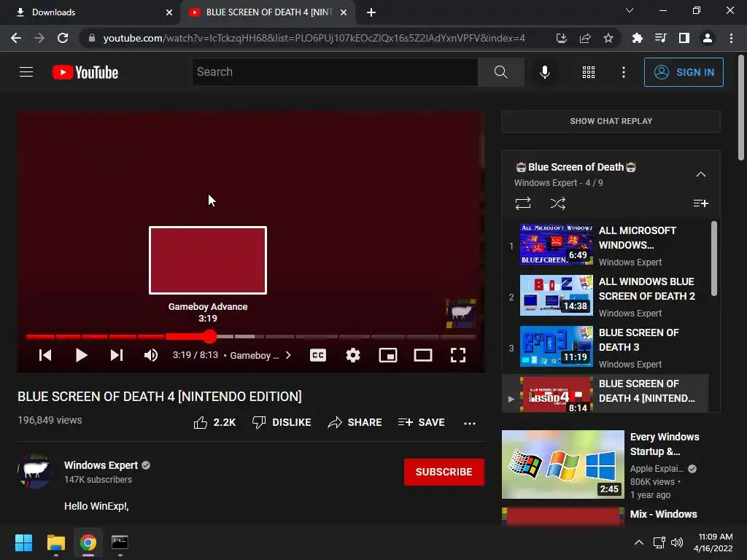747x560 pixels.
Task: Type in the YouTube Search field
Action: coord(335,72)
